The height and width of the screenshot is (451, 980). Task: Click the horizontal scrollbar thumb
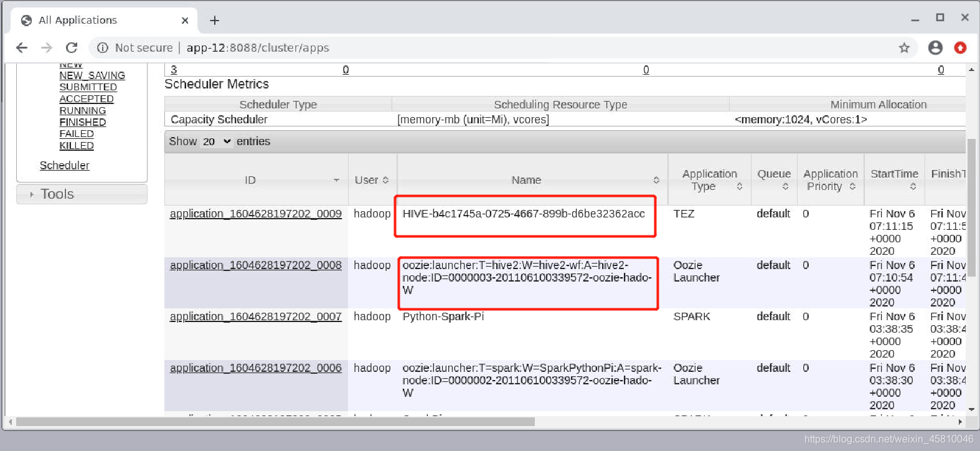[x=275, y=422]
